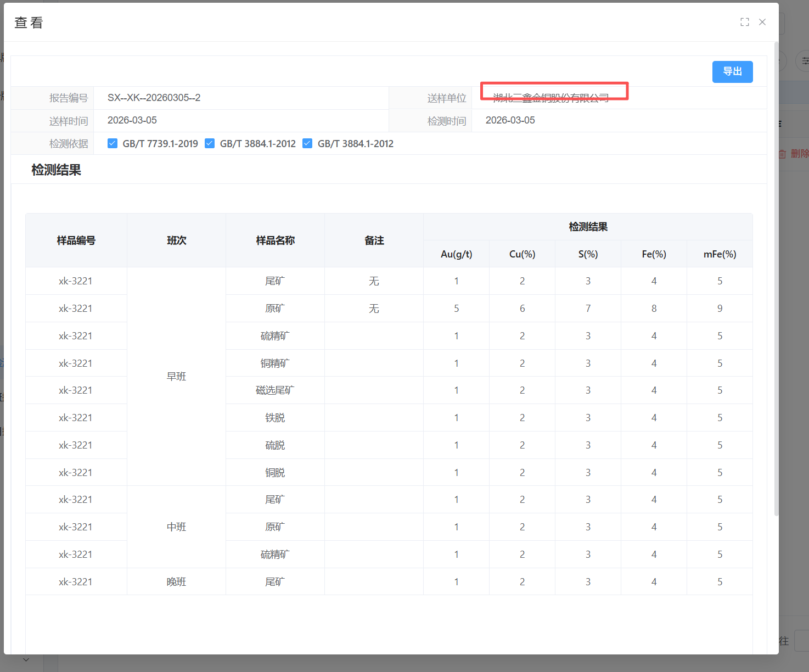Click the mFe(%) column header
Image resolution: width=809 pixels, height=672 pixels.
pyautogui.click(x=720, y=254)
